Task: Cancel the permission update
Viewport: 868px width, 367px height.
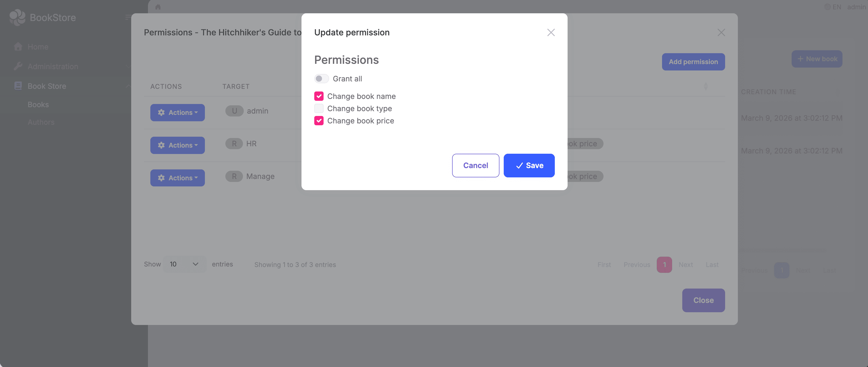Action: [476, 165]
